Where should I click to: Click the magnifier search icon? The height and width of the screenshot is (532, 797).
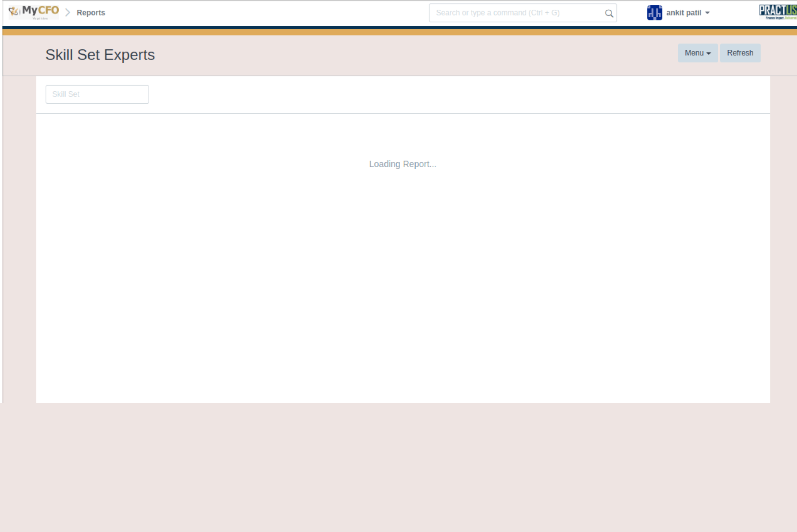click(609, 13)
